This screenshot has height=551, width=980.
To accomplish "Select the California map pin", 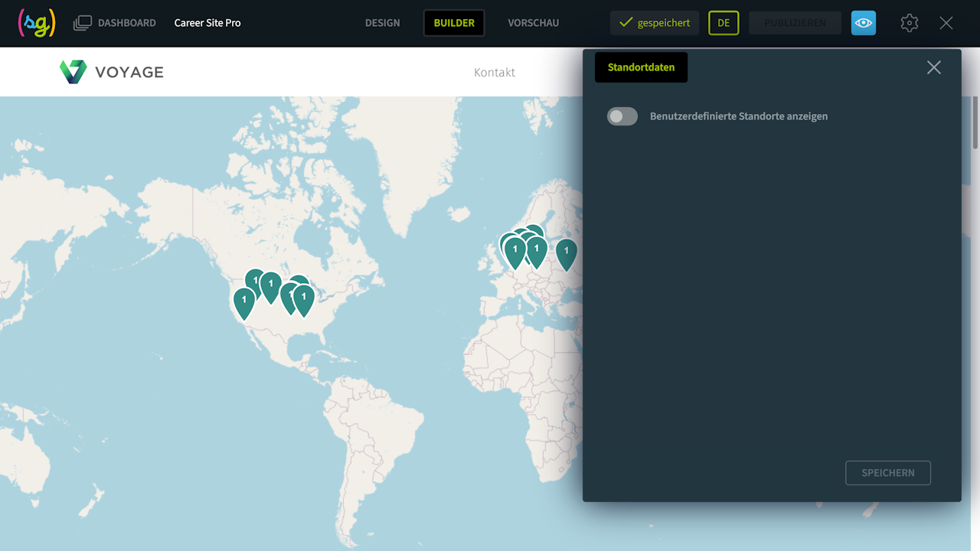I will point(243,304).
